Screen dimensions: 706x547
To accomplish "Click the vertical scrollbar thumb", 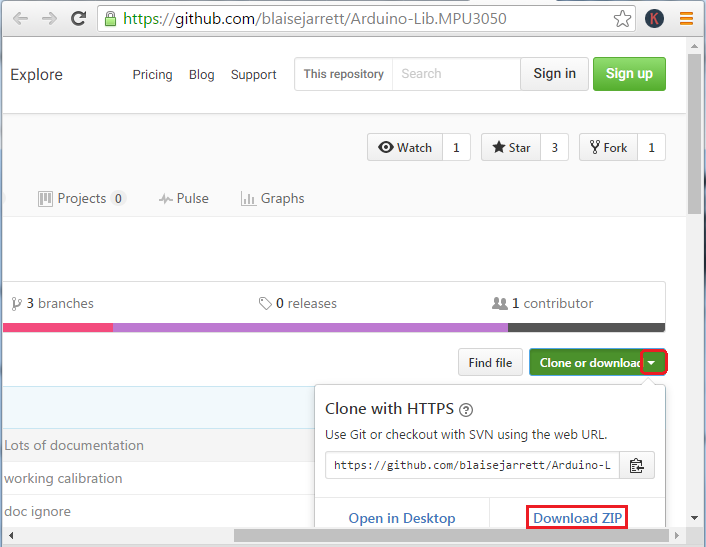I will pos(694,134).
